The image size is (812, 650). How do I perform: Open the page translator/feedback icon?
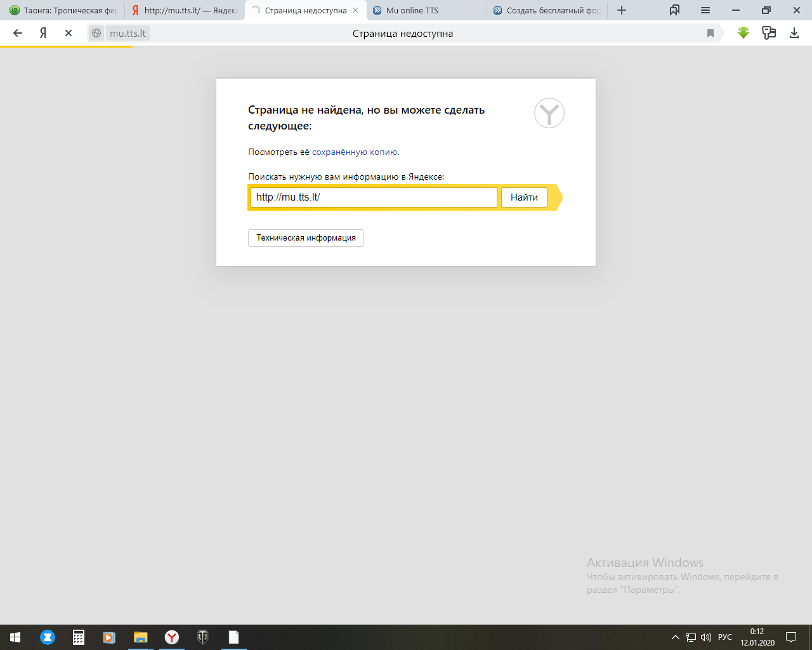769,33
